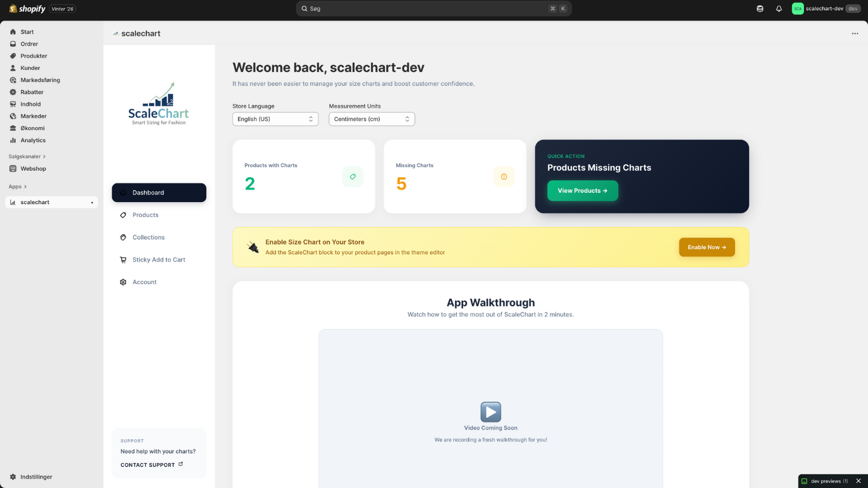Click the CONTACT SUPPORT link
The height and width of the screenshot is (488, 868).
(152, 465)
